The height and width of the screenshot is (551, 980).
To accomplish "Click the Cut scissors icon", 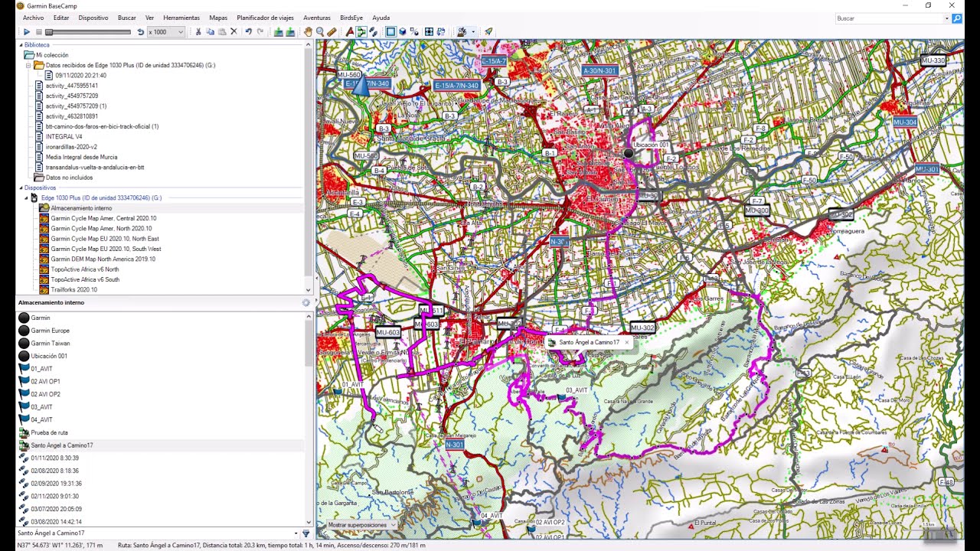I will point(198,32).
